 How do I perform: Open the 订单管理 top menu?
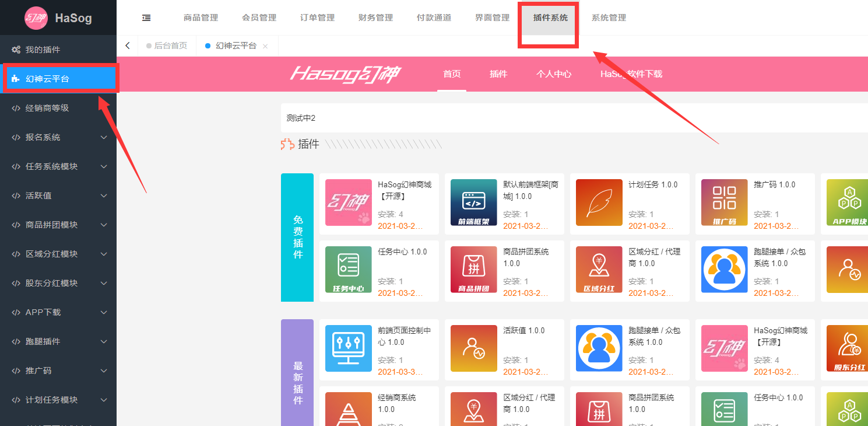click(x=317, y=18)
